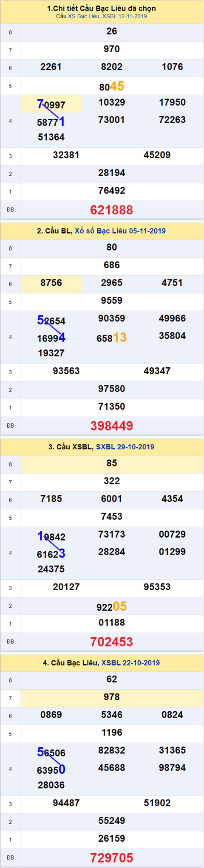The image size is (204, 868).
Task: Select the heading text '4. Cầu Bạc Liêu'
Action: [x=70, y=663]
